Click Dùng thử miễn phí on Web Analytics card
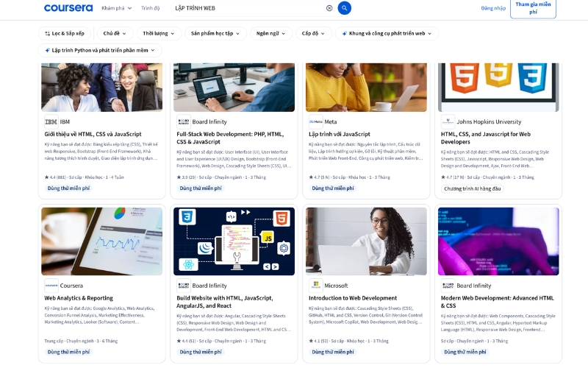588x368 pixels. tap(68, 352)
